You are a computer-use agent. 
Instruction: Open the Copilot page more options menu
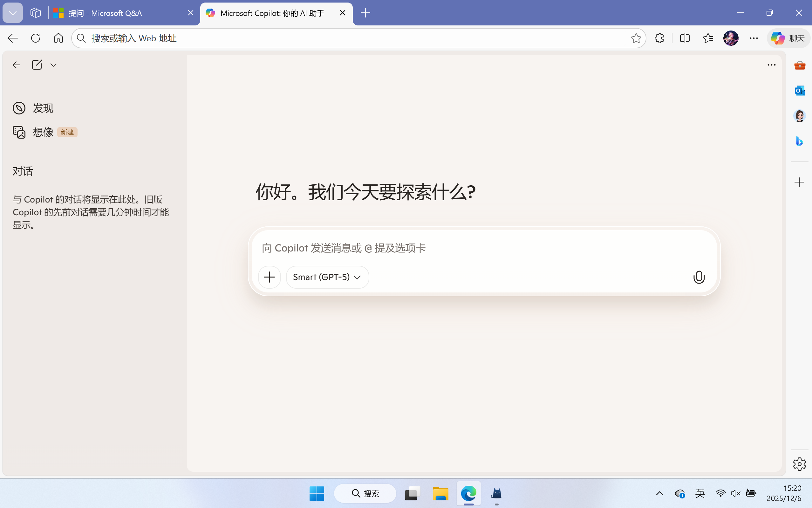[x=771, y=65]
